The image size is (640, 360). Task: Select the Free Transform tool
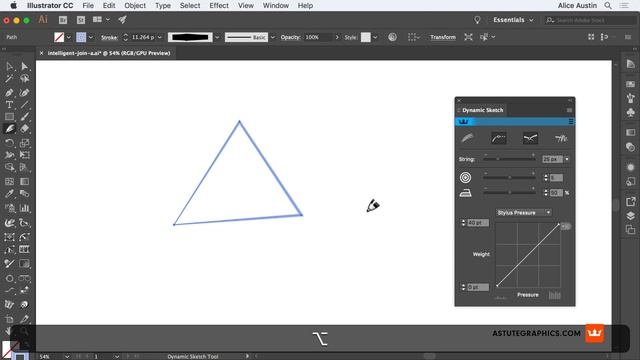pyautogui.click(x=24, y=155)
